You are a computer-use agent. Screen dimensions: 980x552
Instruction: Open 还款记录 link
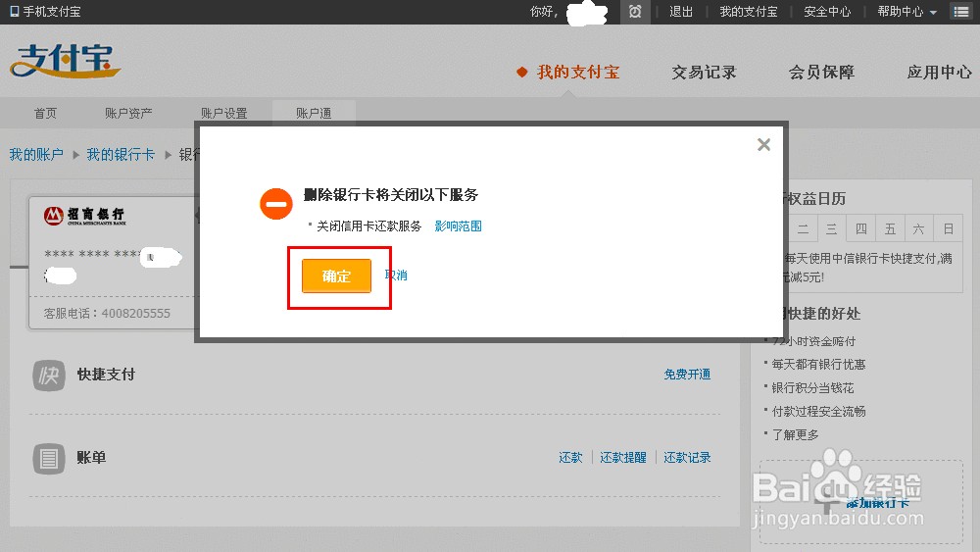point(687,458)
